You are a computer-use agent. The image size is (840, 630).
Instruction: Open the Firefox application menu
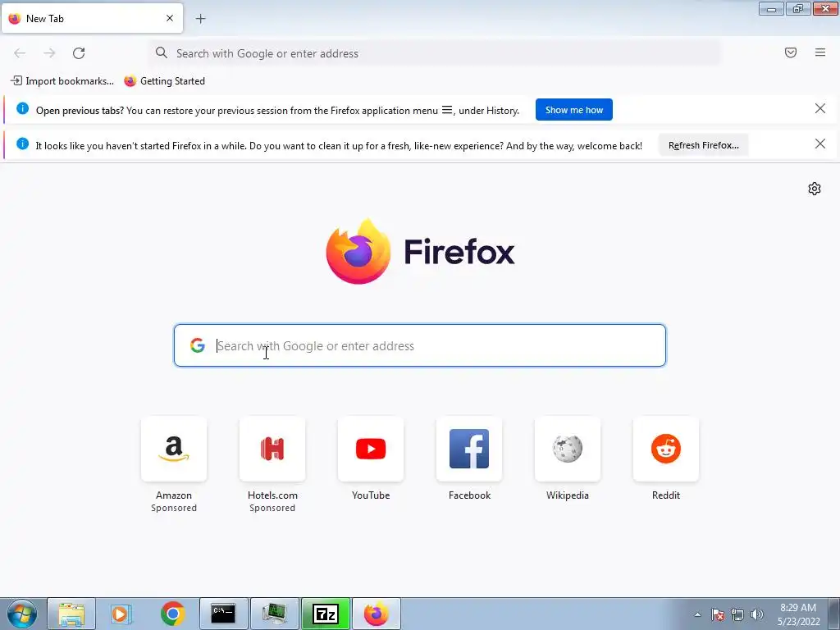coord(820,52)
